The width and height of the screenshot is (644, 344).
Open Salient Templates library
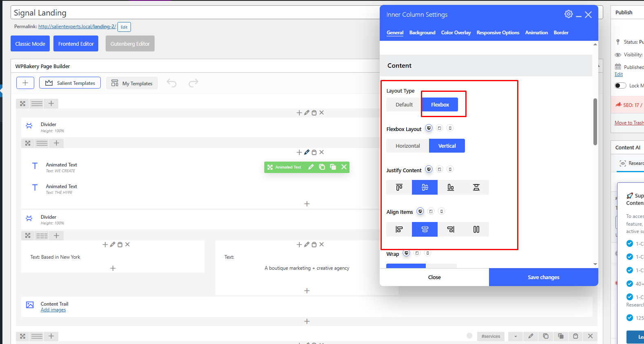(x=70, y=83)
